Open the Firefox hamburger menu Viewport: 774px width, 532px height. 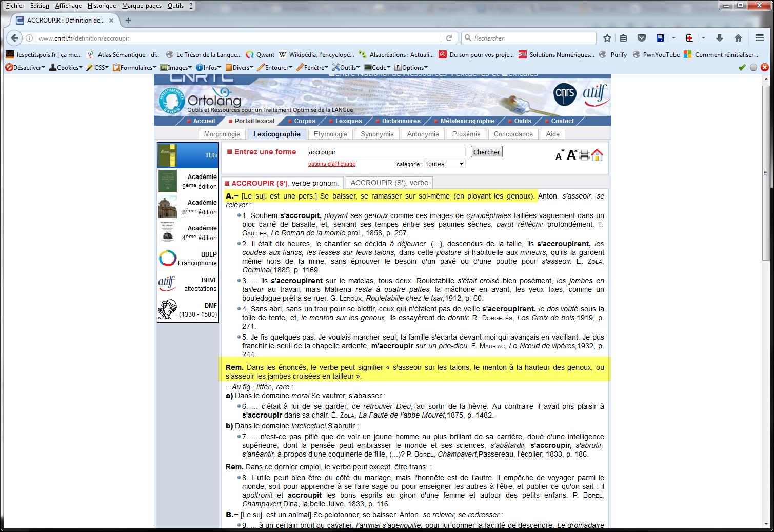click(760, 38)
